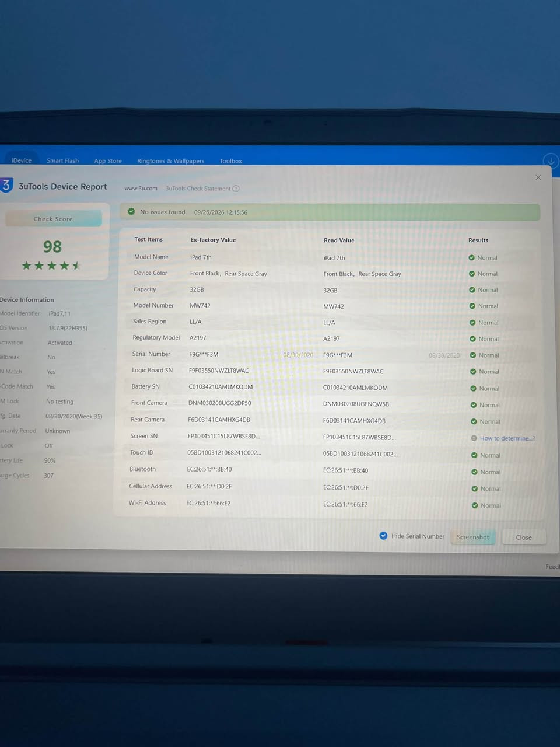This screenshot has height=747, width=560.
Task: Click the charge cycles value 307
Action: [48, 476]
